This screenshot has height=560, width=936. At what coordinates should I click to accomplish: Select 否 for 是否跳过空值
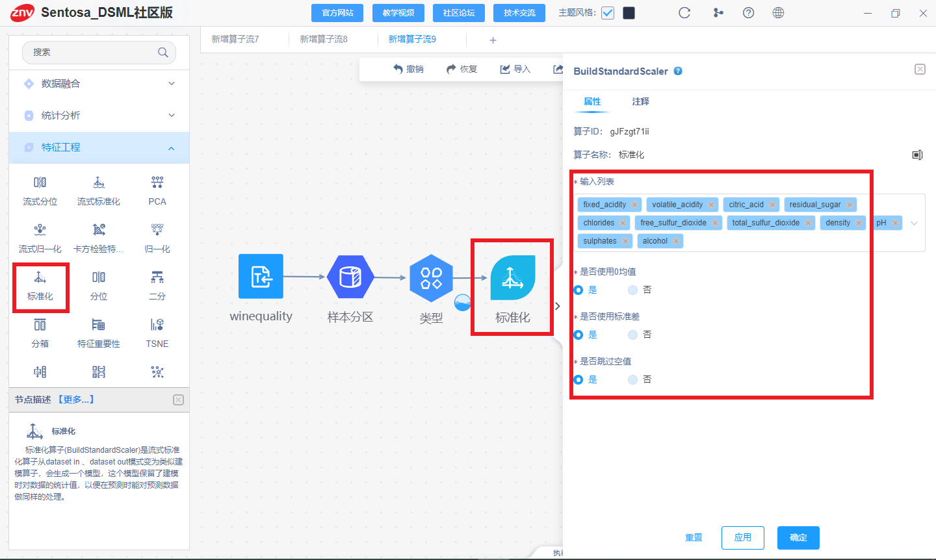(x=632, y=379)
